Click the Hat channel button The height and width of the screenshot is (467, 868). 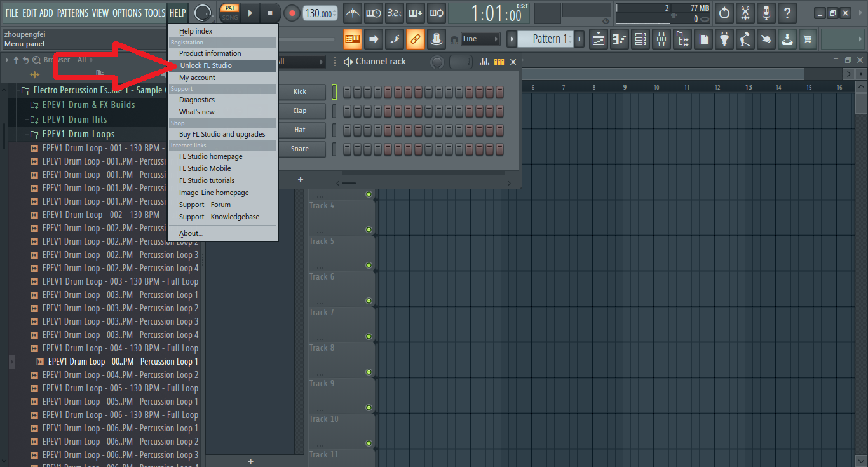click(x=300, y=130)
